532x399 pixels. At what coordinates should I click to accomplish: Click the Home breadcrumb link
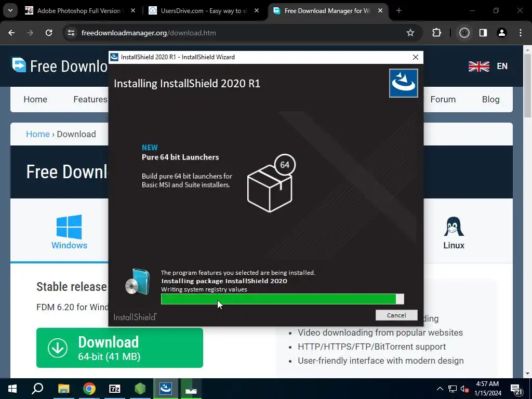38,134
